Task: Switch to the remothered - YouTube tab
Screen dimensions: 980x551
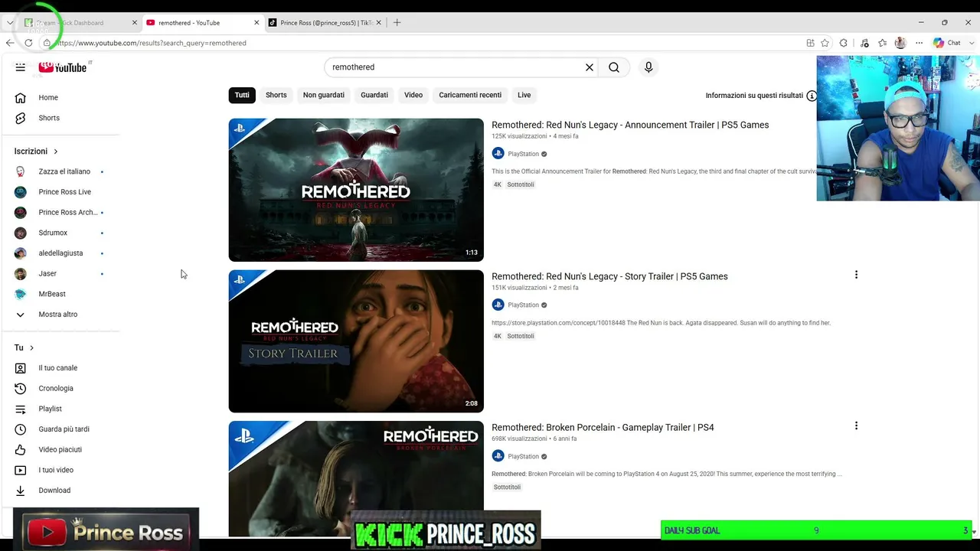Action: 203,23
